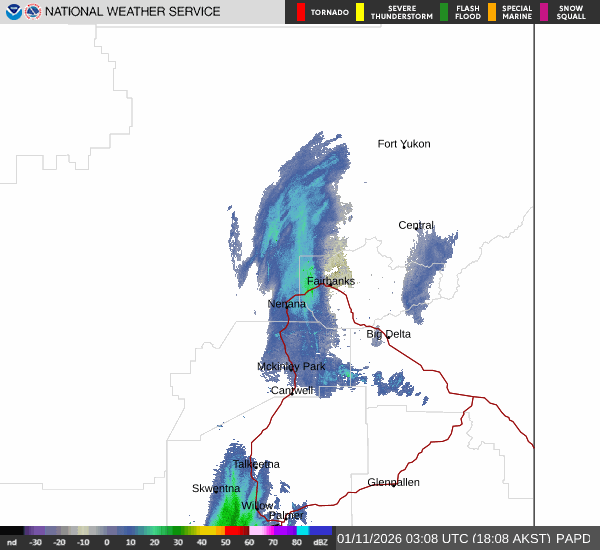This screenshot has width=600, height=550.
Task: Click the magenta Snow Squall legend box
Action: [x=545, y=12]
